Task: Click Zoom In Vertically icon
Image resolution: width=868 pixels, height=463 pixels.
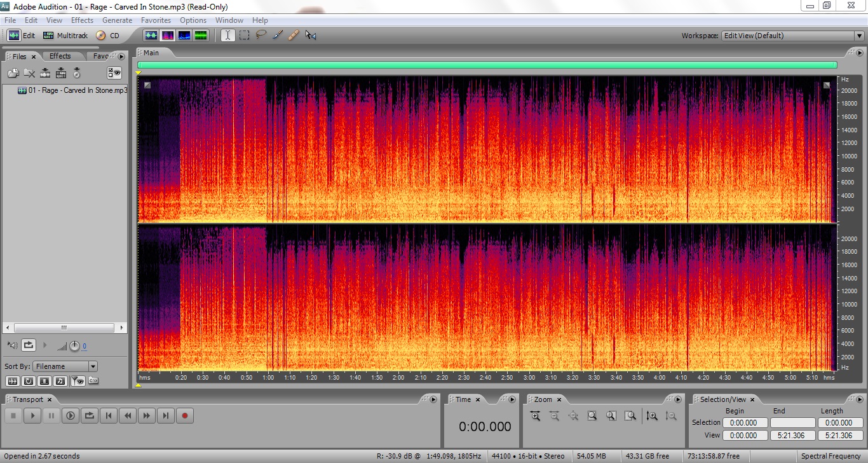Action: tap(651, 416)
